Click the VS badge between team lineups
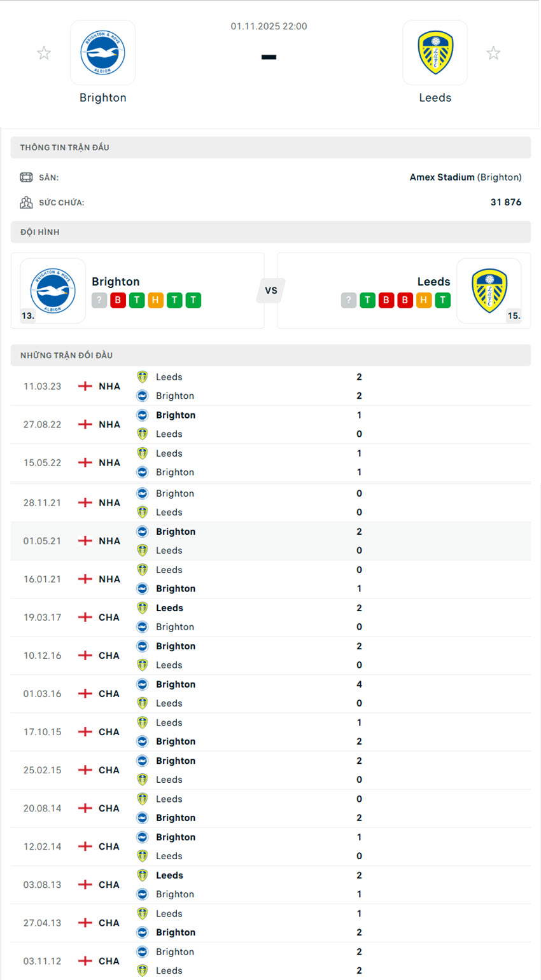This screenshot has height=980, width=541. tap(270, 291)
